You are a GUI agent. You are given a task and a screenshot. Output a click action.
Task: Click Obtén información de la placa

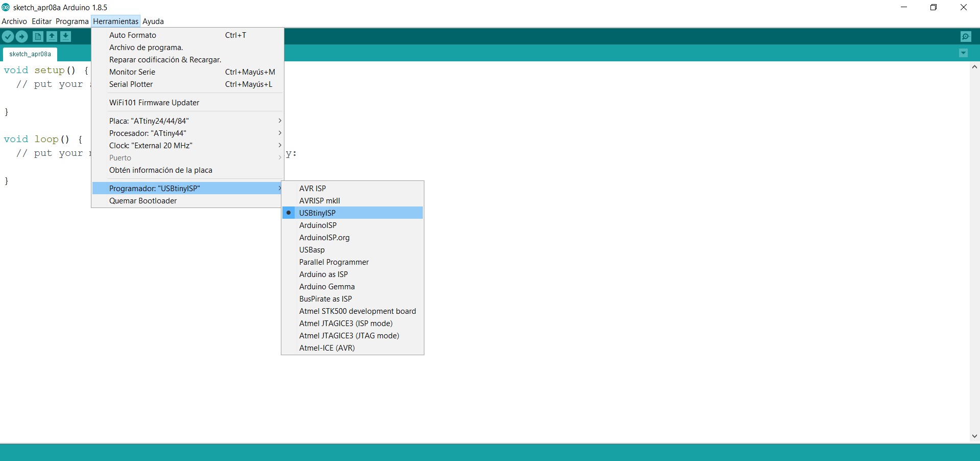(x=187, y=170)
